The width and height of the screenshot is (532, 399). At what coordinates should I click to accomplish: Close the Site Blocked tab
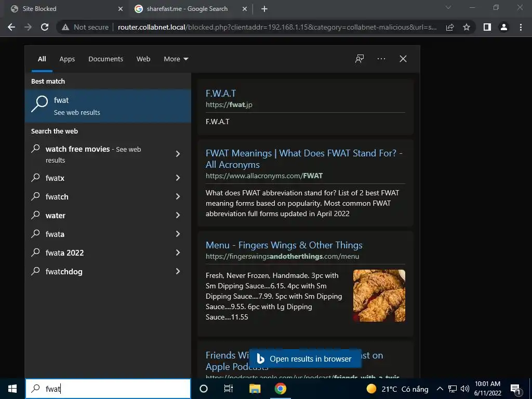click(x=121, y=9)
